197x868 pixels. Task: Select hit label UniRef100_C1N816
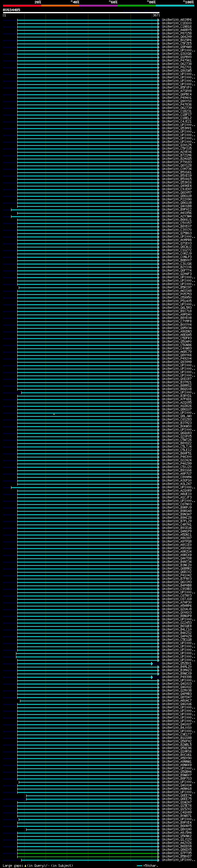click(177, 26)
